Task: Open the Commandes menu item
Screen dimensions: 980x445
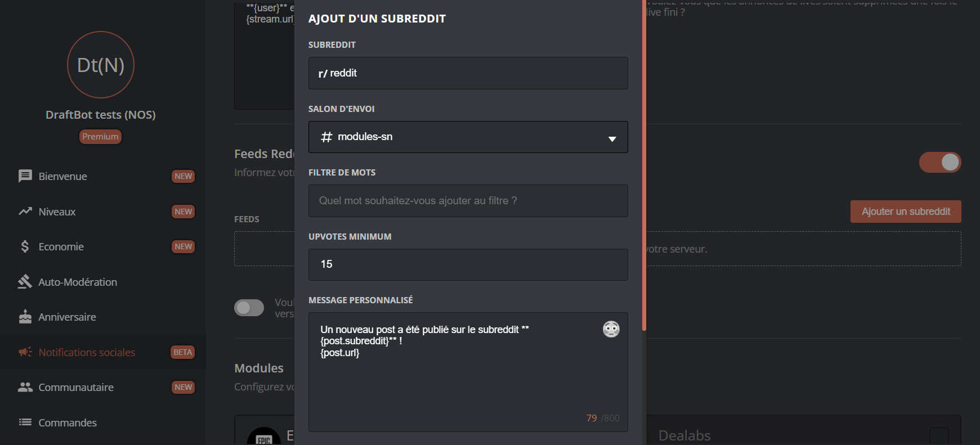Action: pos(68,422)
